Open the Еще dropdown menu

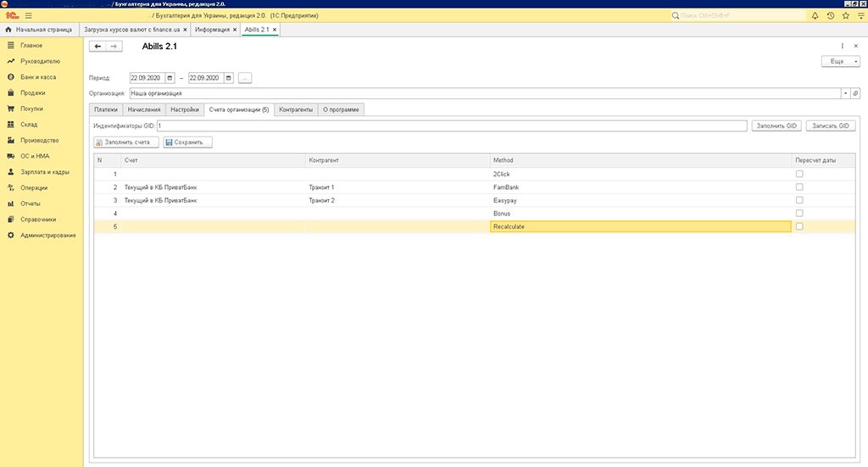click(840, 62)
